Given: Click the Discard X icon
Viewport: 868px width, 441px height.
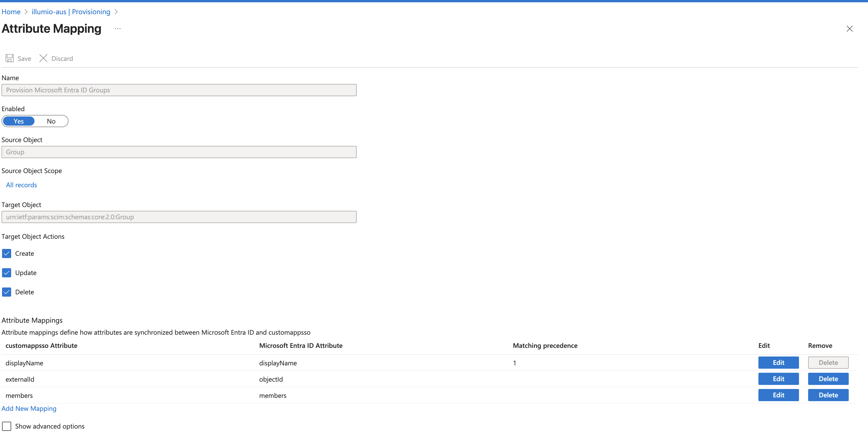Looking at the screenshot, I should click(x=43, y=58).
